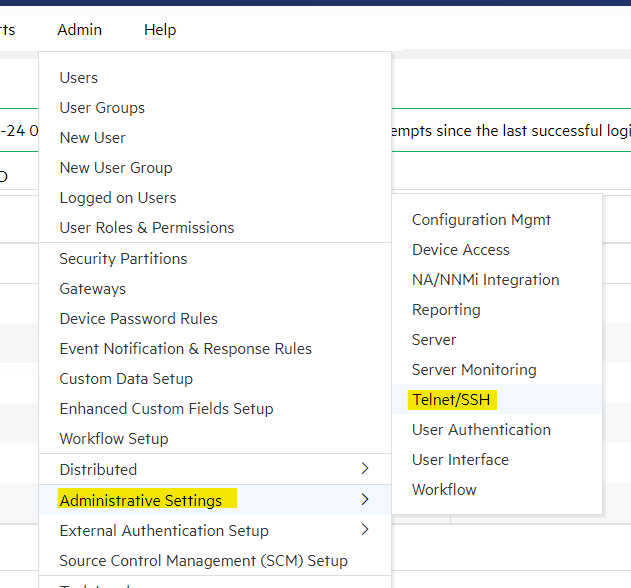The width and height of the screenshot is (631, 588).
Task: Select User Authentication submenu item
Action: (x=481, y=430)
